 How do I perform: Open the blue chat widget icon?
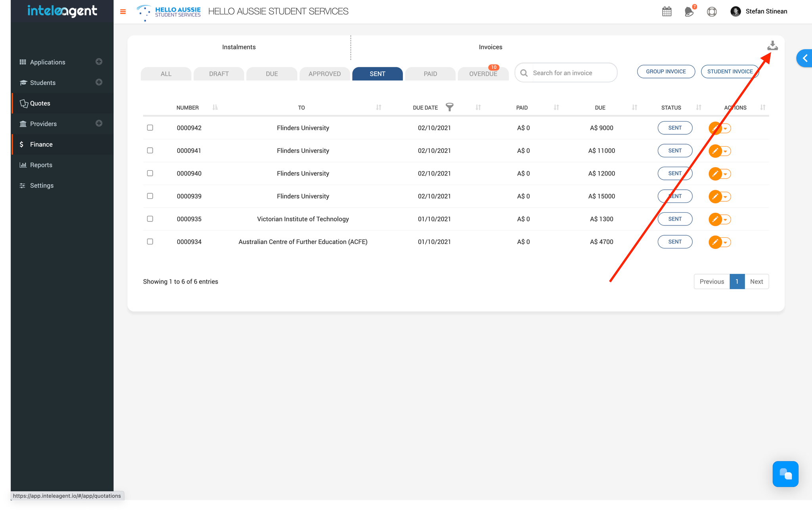[785, 474]
